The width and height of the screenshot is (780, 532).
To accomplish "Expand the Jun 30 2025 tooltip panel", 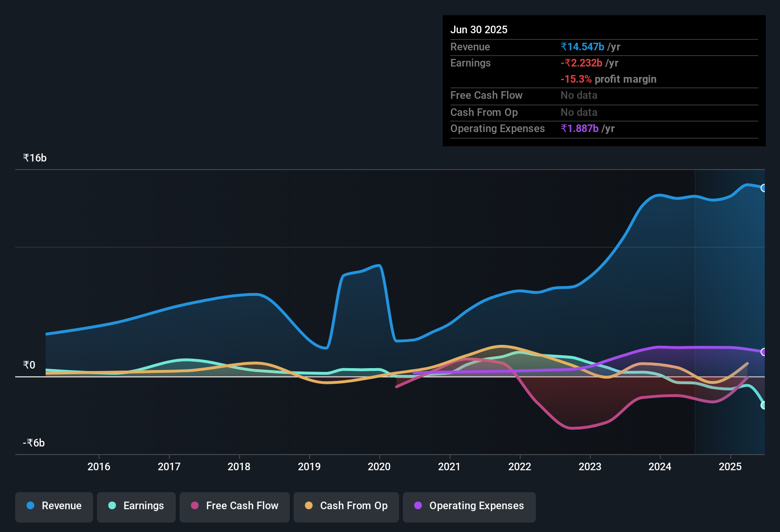I will coord(603,81).
